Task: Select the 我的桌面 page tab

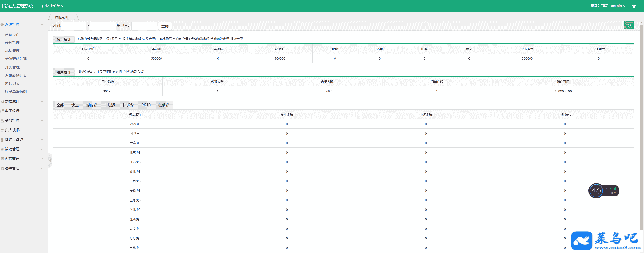Action: pos(61,17)
